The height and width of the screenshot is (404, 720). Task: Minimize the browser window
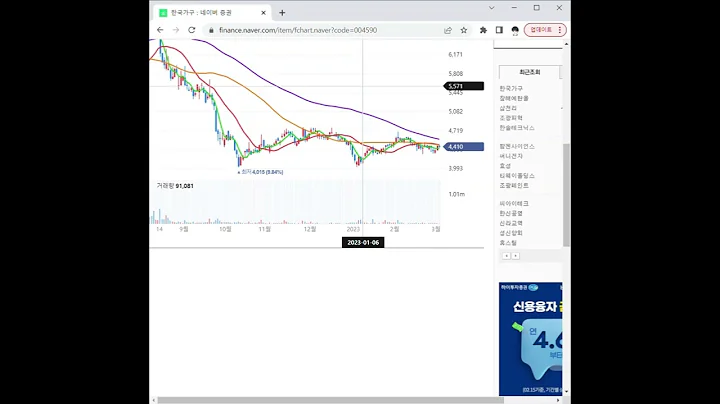[x=514, y=8]
